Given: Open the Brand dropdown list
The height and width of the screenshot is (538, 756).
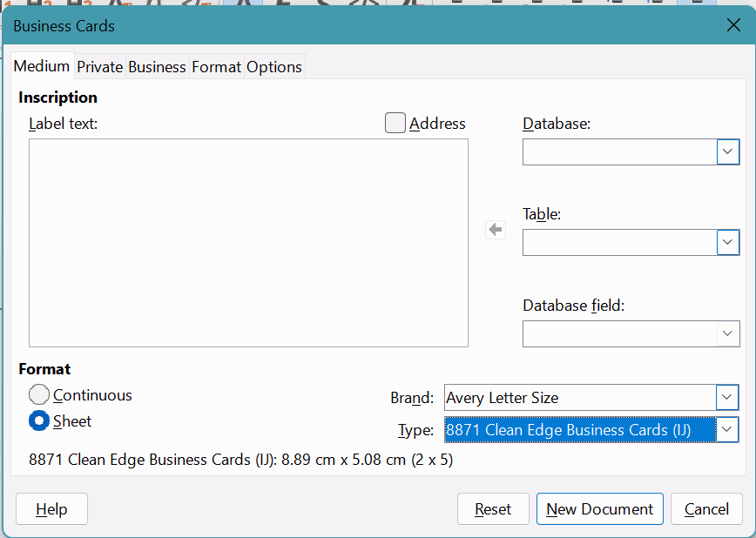Looking at the screenshot, I should (x=727, y=397).
